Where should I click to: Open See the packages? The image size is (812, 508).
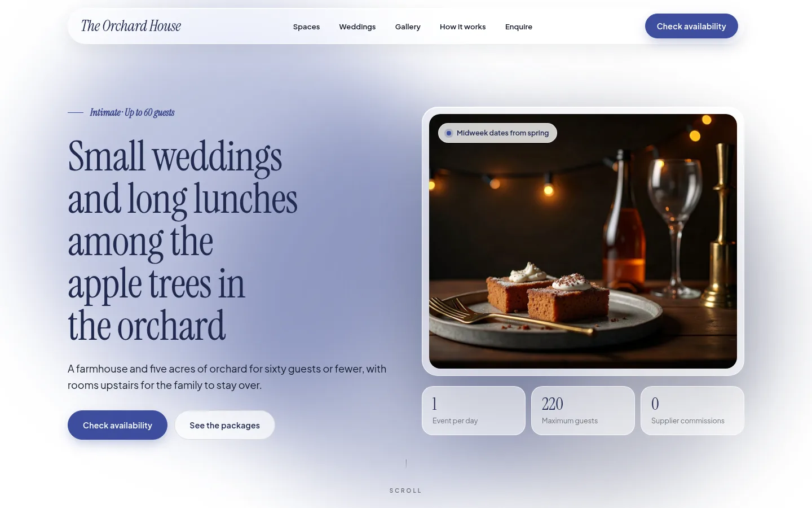(224, 425)
